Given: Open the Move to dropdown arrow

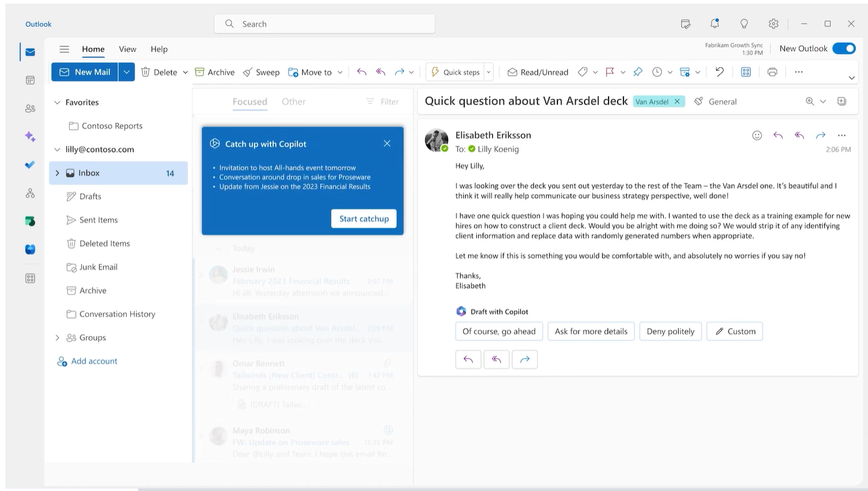Looking at the screenshot, I should point(340,72).
